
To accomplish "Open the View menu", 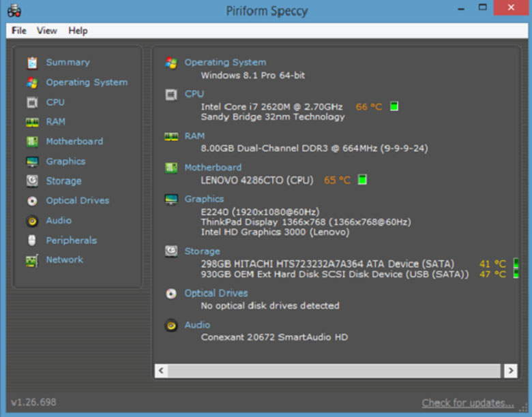I will [x=47, y=31].
